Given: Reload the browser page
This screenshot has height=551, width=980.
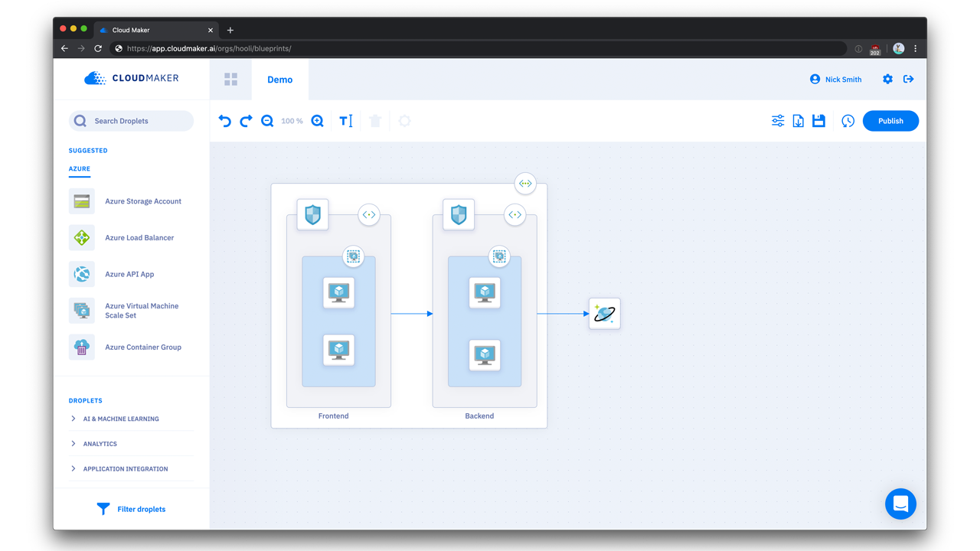Looking at the screenshot, I should (98, 48).
